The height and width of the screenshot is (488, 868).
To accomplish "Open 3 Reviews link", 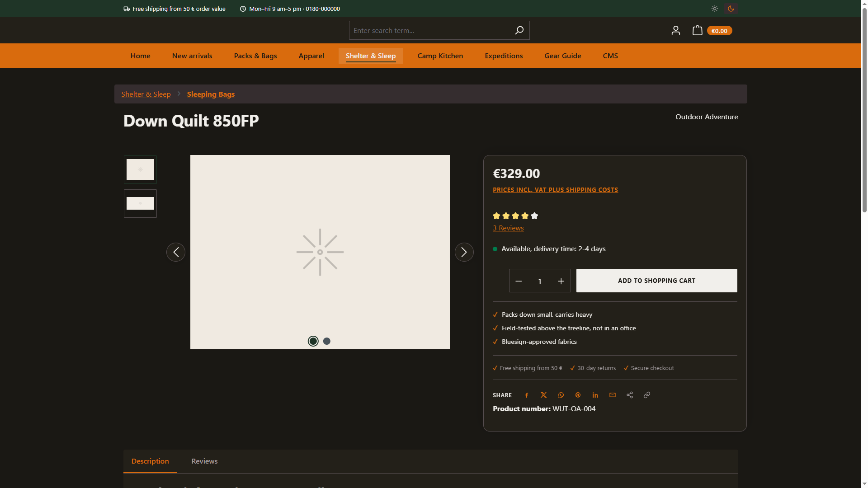I will coord(508,228).
